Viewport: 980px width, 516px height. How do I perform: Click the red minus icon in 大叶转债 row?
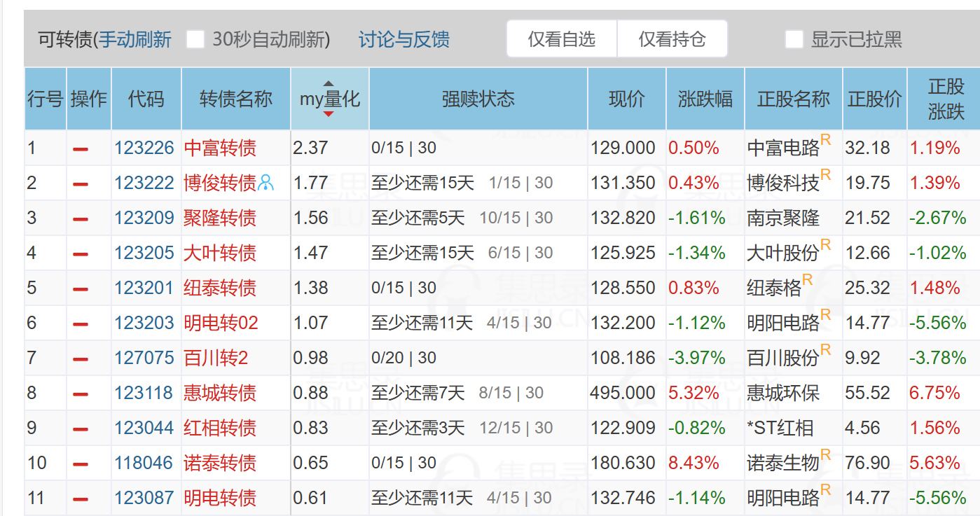(81, 254)
